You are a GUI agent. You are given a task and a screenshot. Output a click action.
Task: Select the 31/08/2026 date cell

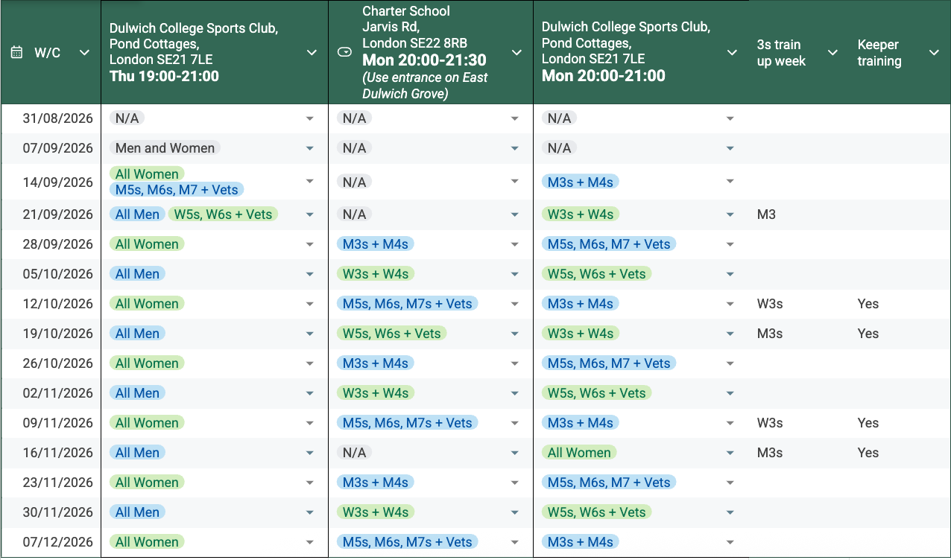pyautogui.click(x=51, y=118)
